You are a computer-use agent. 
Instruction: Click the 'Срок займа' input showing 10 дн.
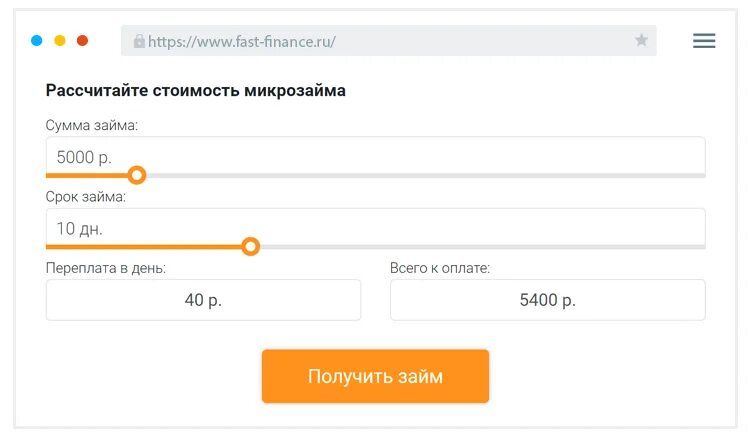[375, 228]
